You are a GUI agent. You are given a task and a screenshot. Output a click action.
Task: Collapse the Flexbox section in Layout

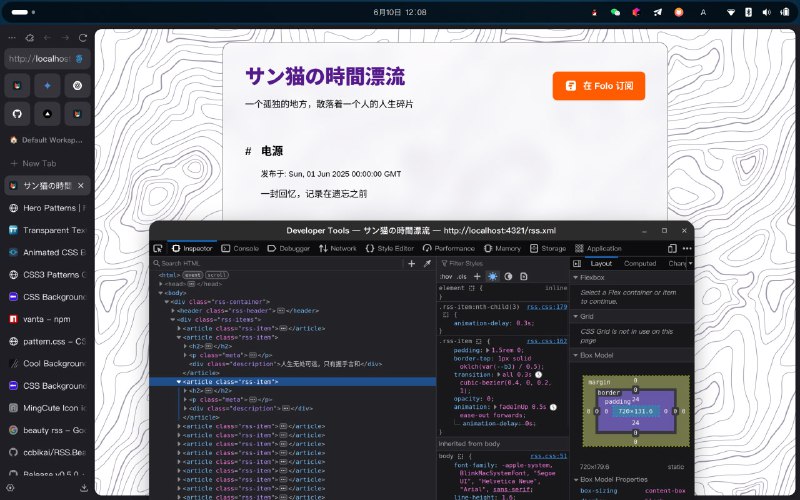[x=576, y=277]
